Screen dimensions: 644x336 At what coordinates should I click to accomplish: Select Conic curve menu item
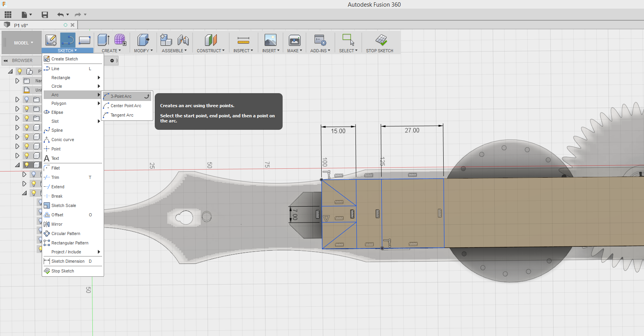(73, 140)
